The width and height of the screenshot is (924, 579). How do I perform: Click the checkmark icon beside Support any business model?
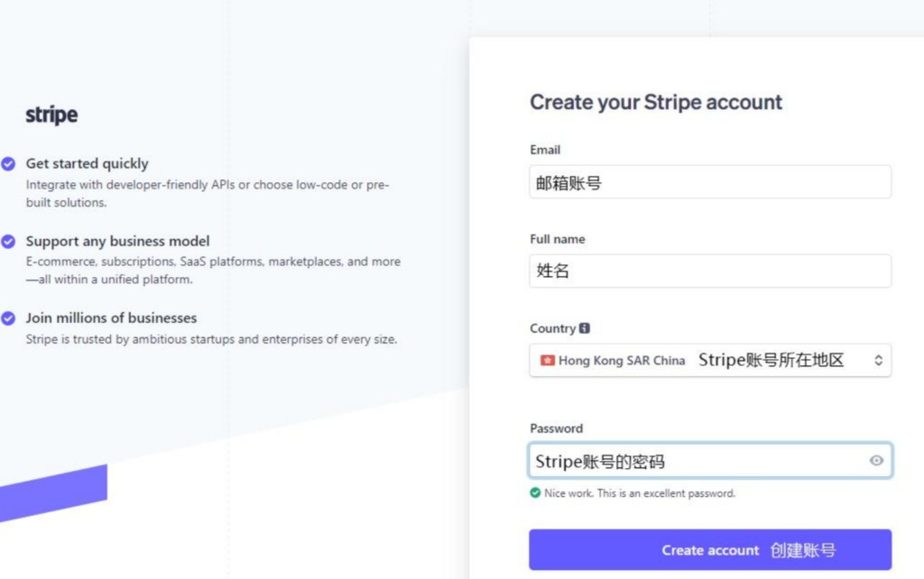coord(8,242)
